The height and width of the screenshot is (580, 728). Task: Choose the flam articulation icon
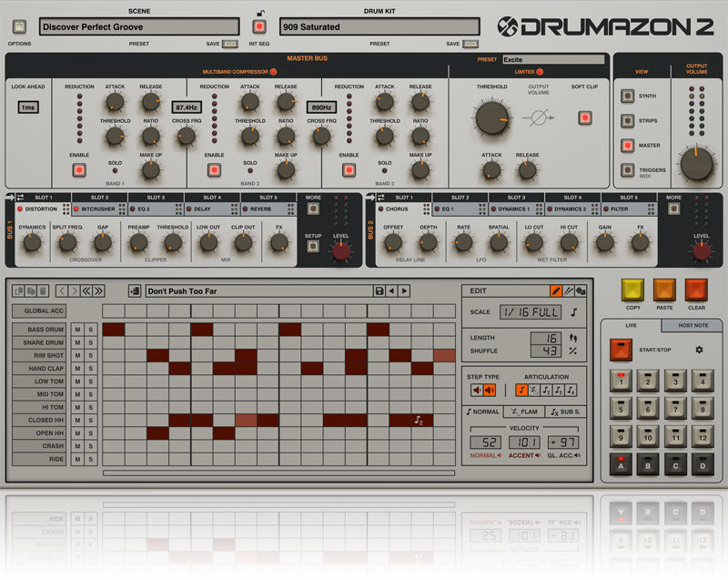[534, 390]
